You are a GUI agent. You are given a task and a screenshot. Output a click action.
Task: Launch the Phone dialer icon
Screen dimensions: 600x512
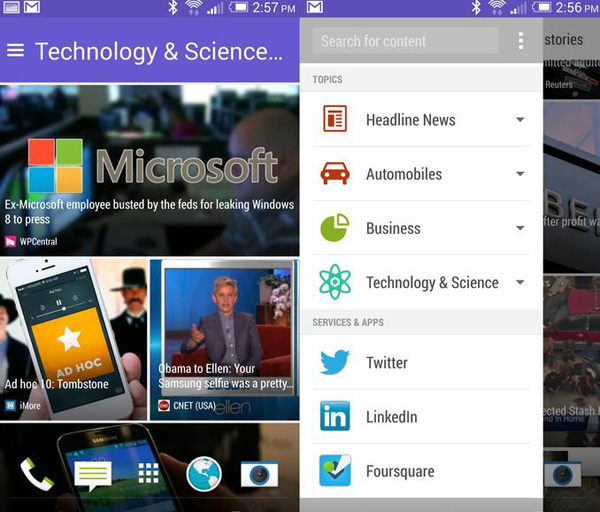[x=37, y=474]
